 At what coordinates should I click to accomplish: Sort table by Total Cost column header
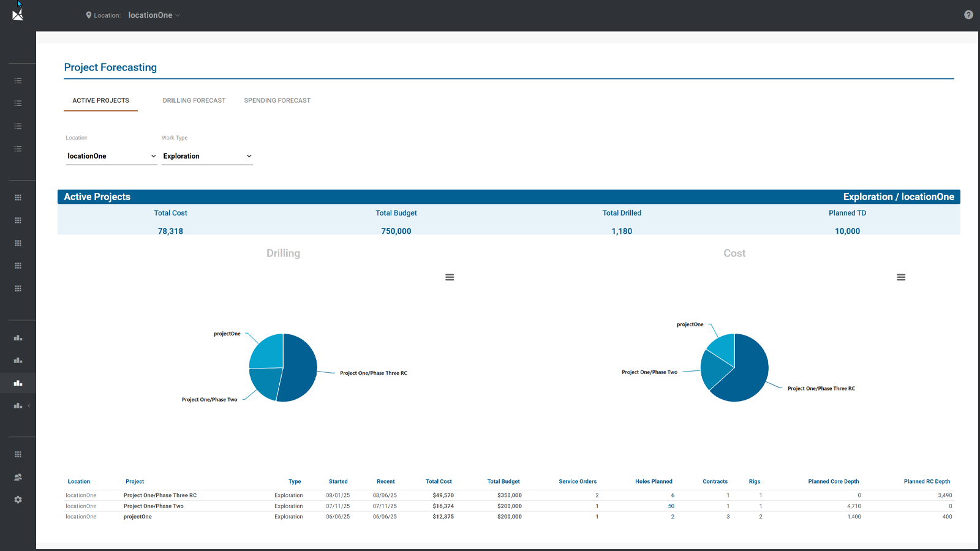[x=439, y=482]
